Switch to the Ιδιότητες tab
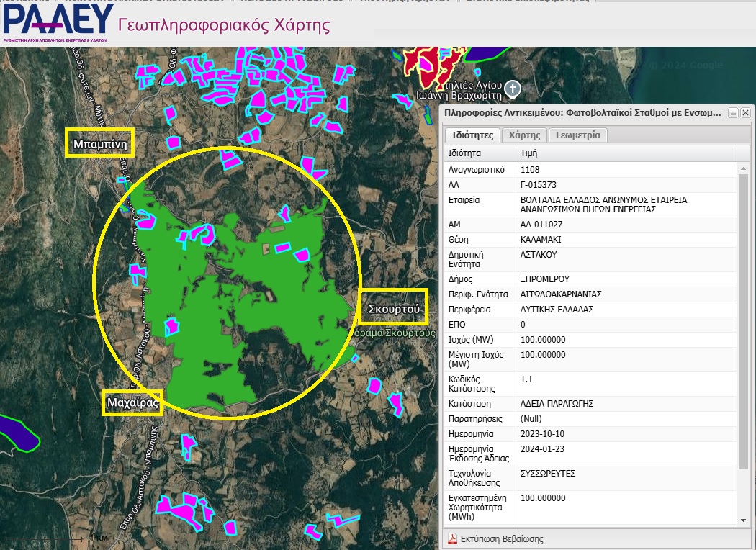This screenshot has width=756, height=550. tap(471, 135)
